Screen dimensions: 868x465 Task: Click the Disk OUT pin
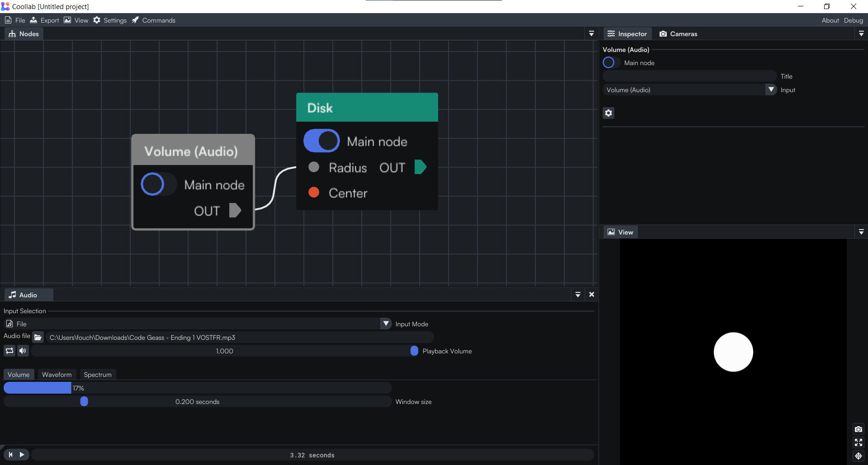(x=420, y=167)
